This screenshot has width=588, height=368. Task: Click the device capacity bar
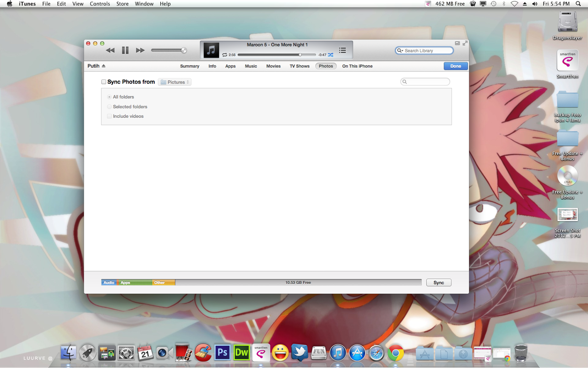pos(261,283)
